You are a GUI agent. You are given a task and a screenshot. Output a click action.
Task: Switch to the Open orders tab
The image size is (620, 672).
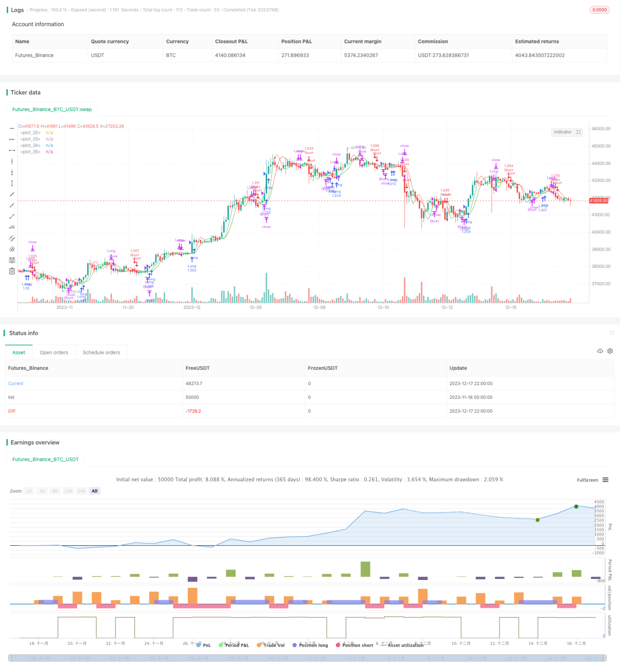click(54, 353)
